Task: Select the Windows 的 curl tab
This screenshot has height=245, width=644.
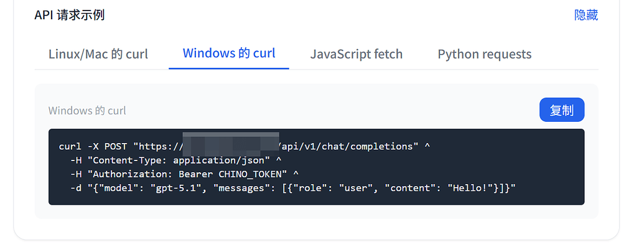Action: tap(229, 53)
